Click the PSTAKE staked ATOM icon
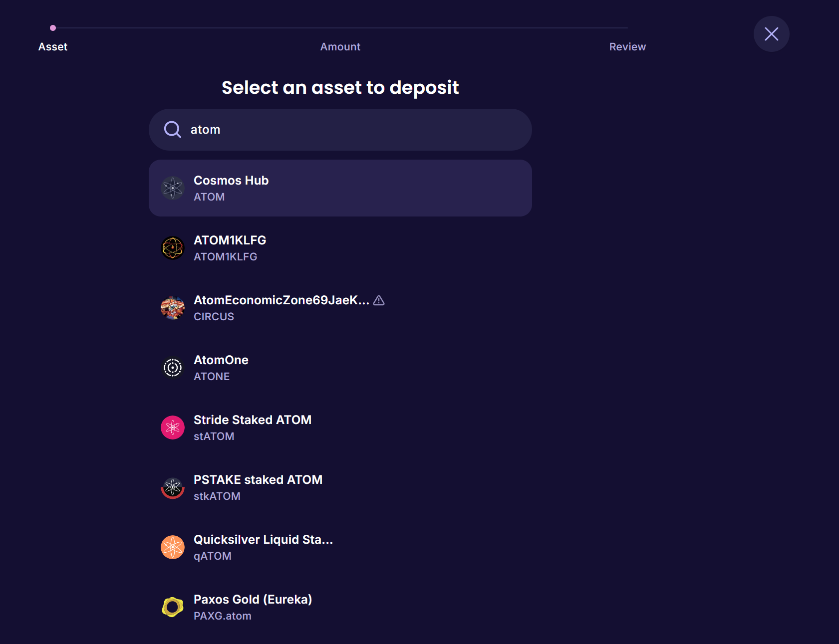This screenshot has height=644, width=839. pos(173,487)
